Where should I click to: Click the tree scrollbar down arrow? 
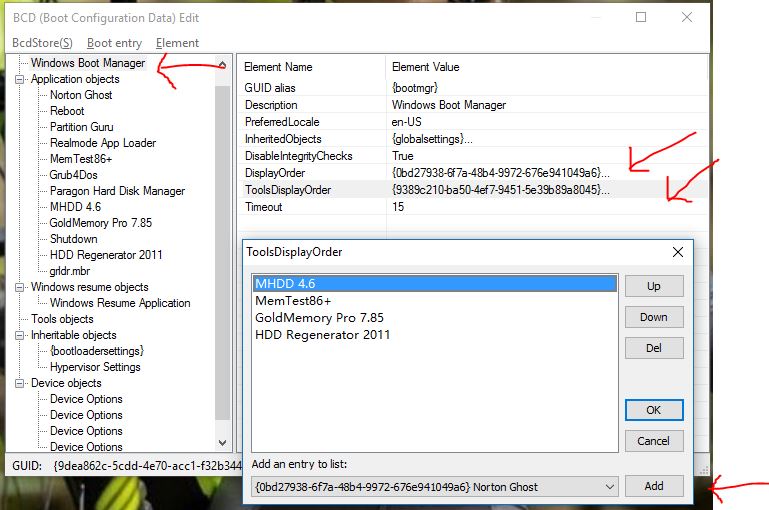(x=223, y=443)
